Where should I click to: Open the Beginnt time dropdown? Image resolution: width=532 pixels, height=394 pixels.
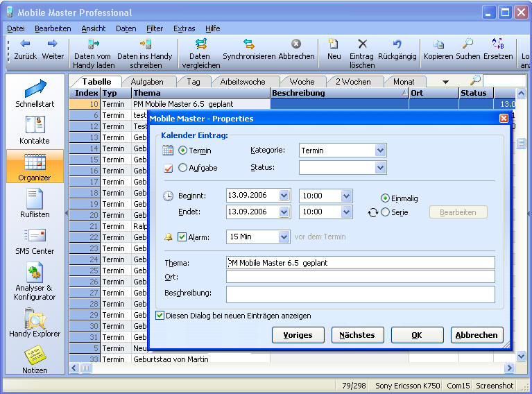pos(346,196)
